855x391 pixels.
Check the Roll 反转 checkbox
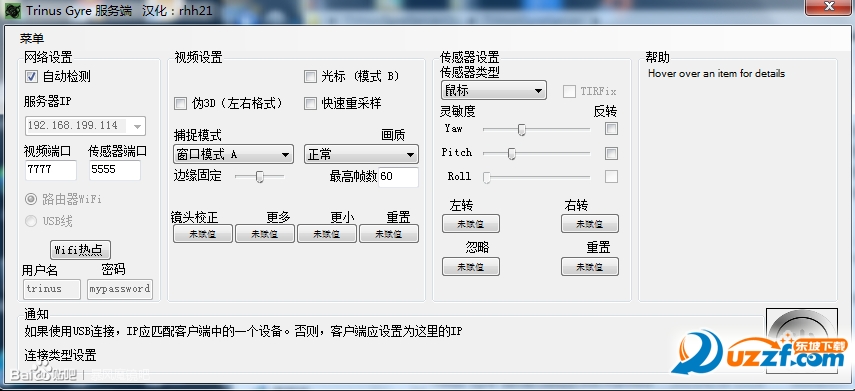612,177
